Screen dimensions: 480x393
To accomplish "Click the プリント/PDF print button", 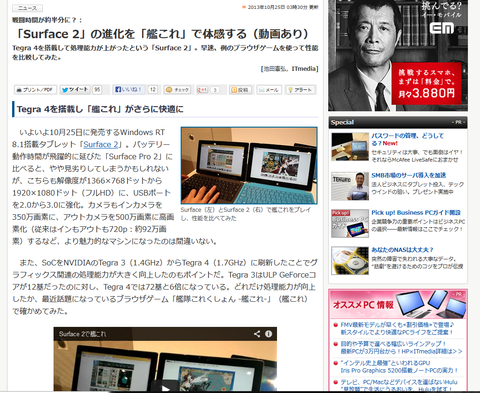I will pyautogui.click(x=35, y=90).
